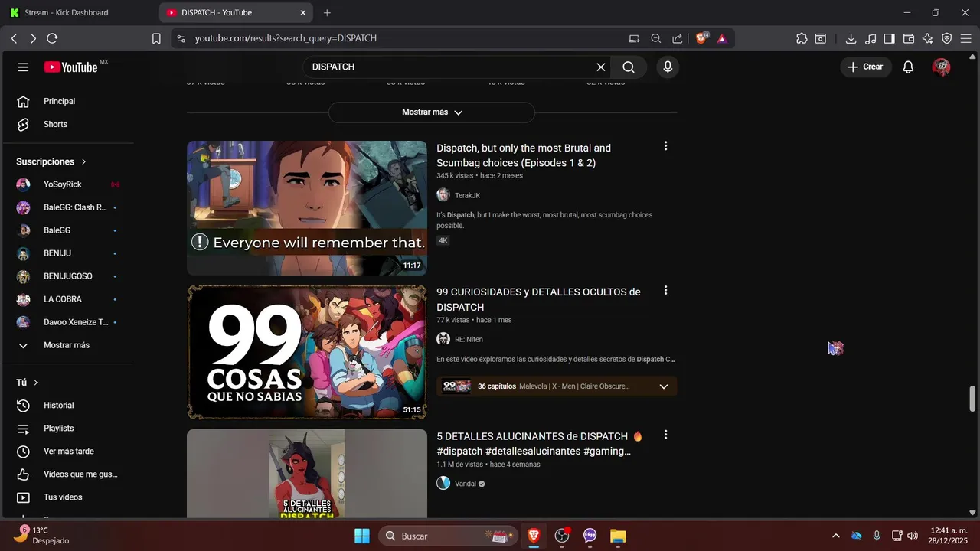This screenshot has height=551, width=980.
Task: Open Brave Leo AI sparkle icon
Action: (927, 38)
